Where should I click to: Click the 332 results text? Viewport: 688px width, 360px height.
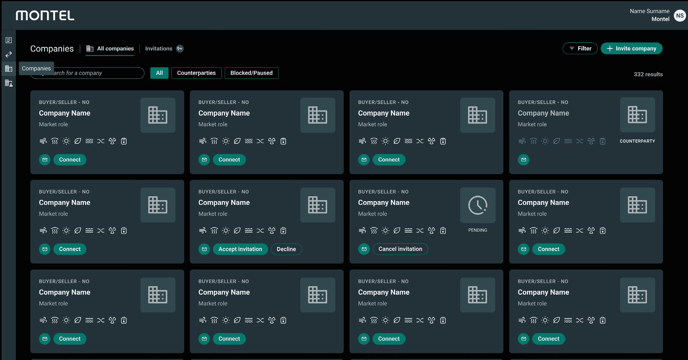click(x=648, y=74)
